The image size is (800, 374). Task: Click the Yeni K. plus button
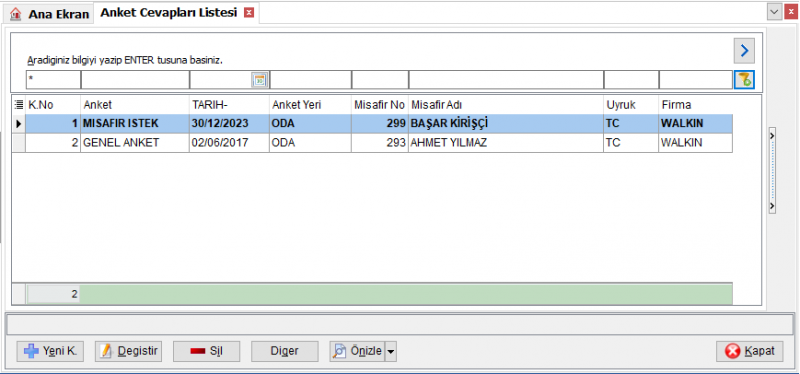(x=50, y=351)
